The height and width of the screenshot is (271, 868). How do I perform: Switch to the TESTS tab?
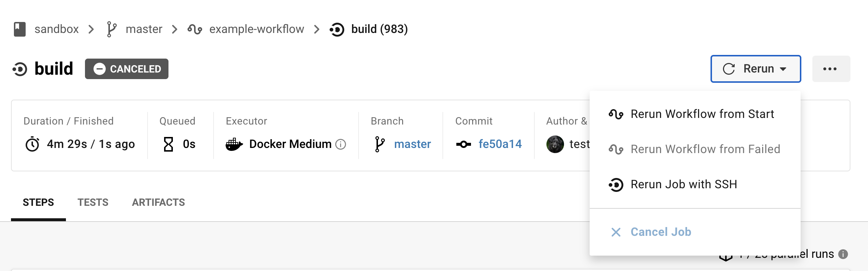click(x=93, y=203)
